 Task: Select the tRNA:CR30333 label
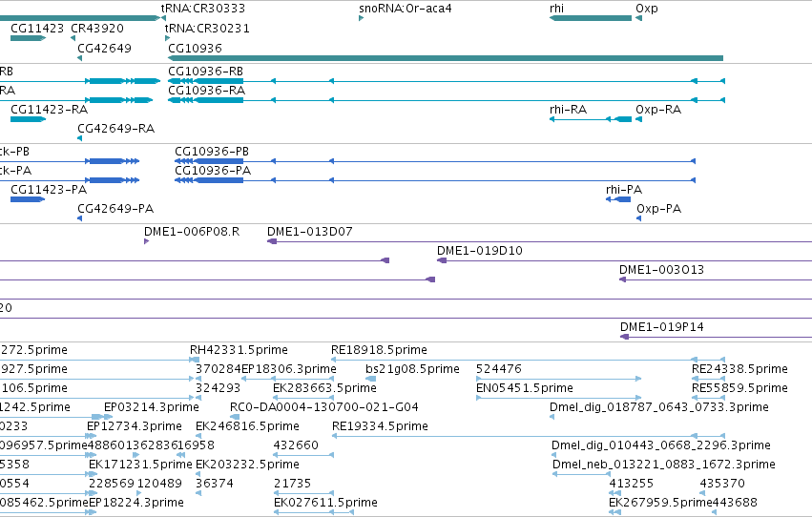pos(203,9)
